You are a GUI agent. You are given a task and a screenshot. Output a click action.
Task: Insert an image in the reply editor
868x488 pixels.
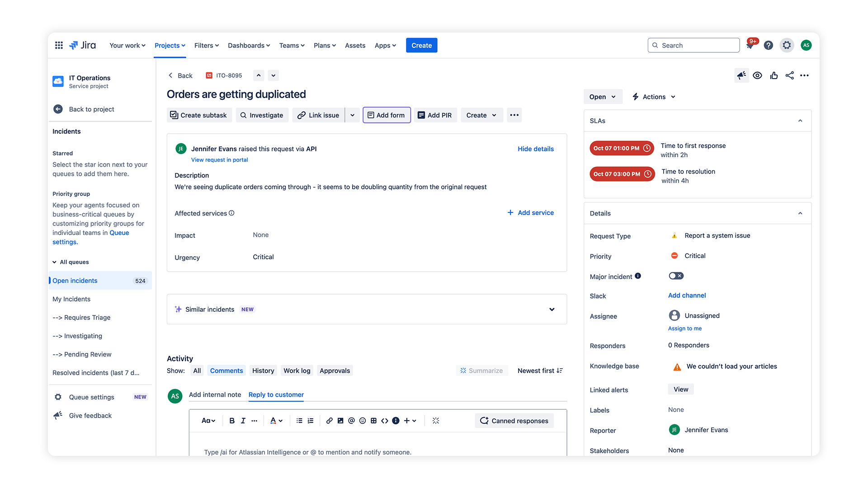coord(340,421)
